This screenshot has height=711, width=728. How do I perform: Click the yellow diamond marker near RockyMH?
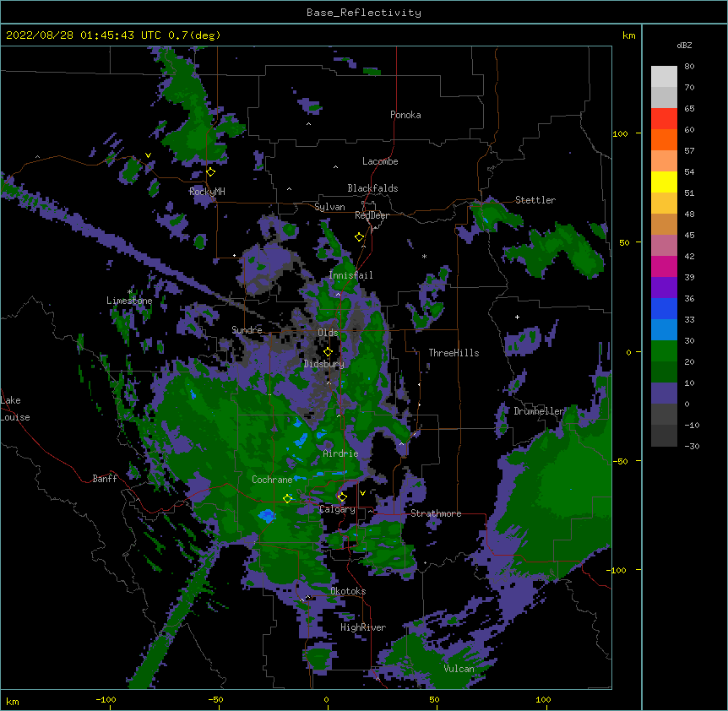tap(210, 172)
